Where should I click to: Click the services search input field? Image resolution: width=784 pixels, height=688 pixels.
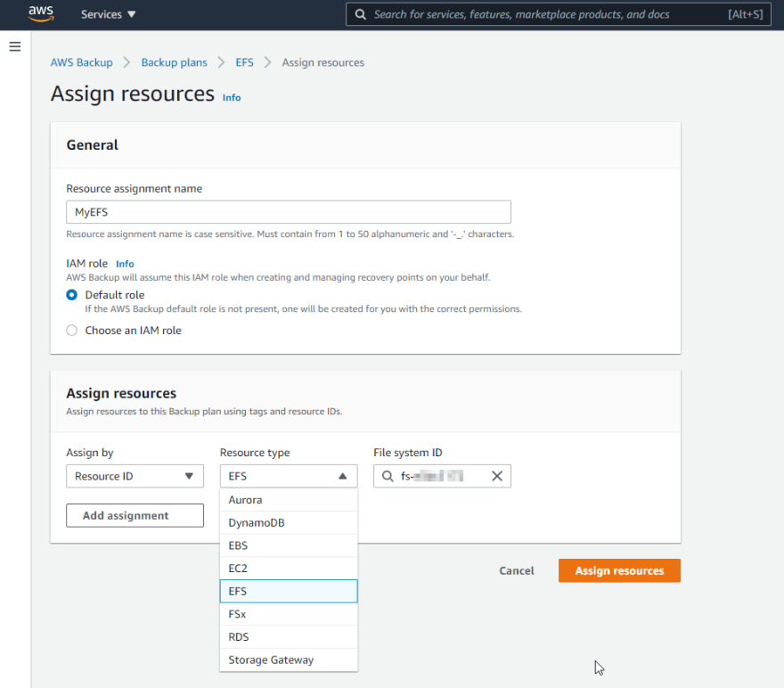click(x=559, y=14)
